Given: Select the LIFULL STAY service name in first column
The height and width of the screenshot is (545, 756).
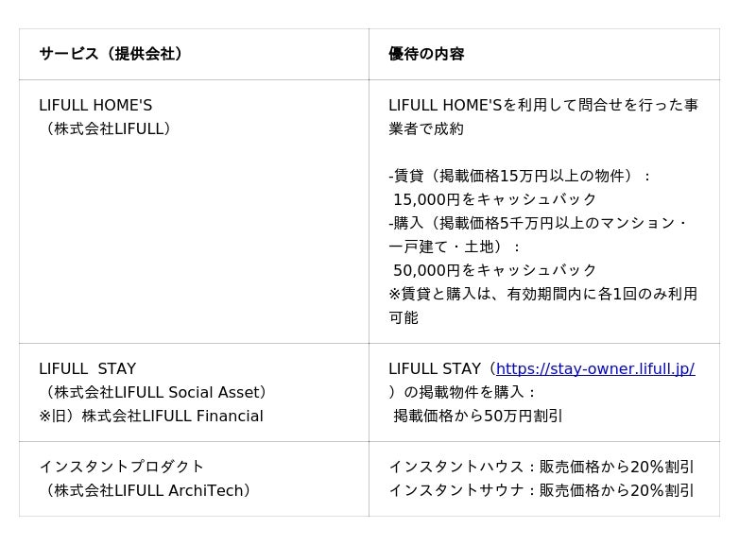Looking at the screenshot, I should [x=87, y=368].
